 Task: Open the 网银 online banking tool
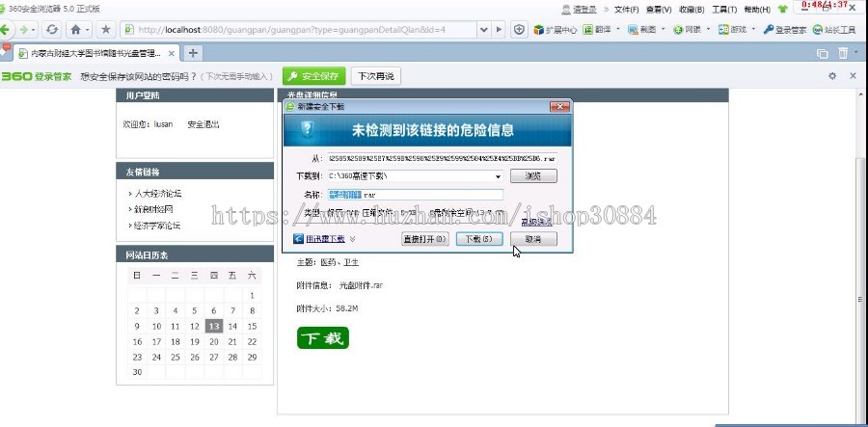click(x=687, y=30)
